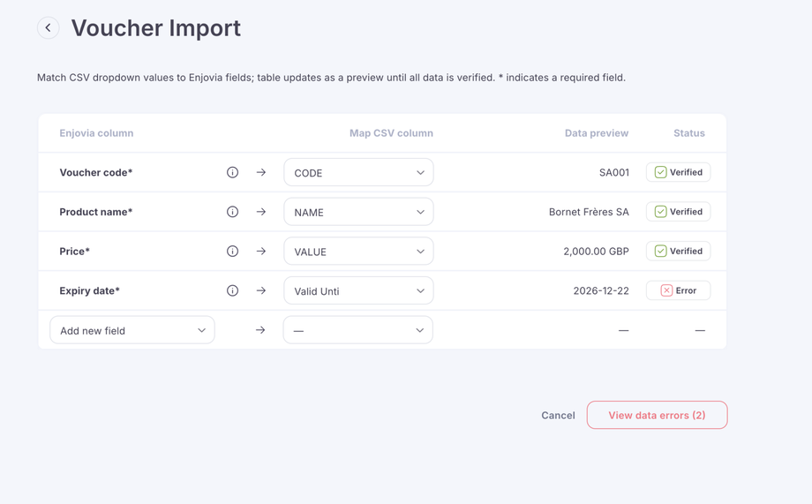The image size is (812, 504).
Task: Go back using the arrow button
Action: tap(49, 28)
